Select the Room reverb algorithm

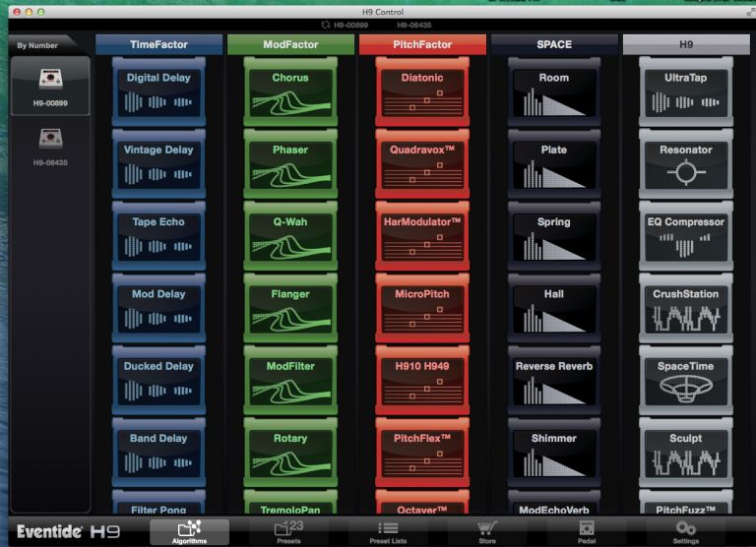[554, 91]
